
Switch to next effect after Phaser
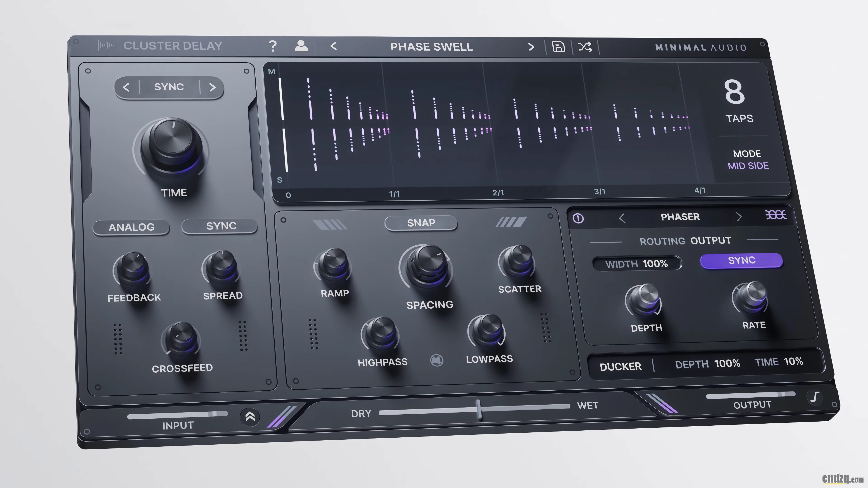click(739, 217)
